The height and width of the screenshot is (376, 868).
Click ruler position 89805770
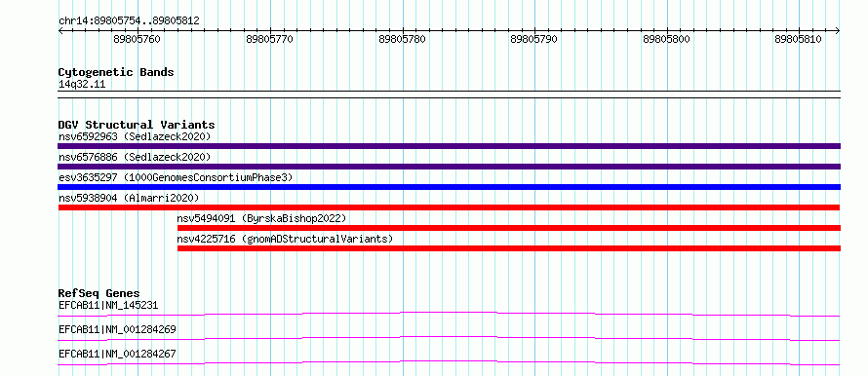coord(269,39)
